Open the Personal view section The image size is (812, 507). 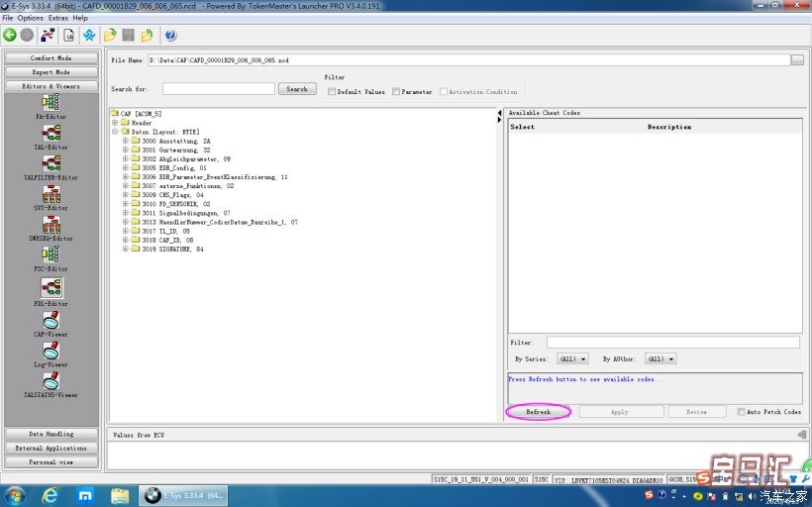click(x=51, y=462)
